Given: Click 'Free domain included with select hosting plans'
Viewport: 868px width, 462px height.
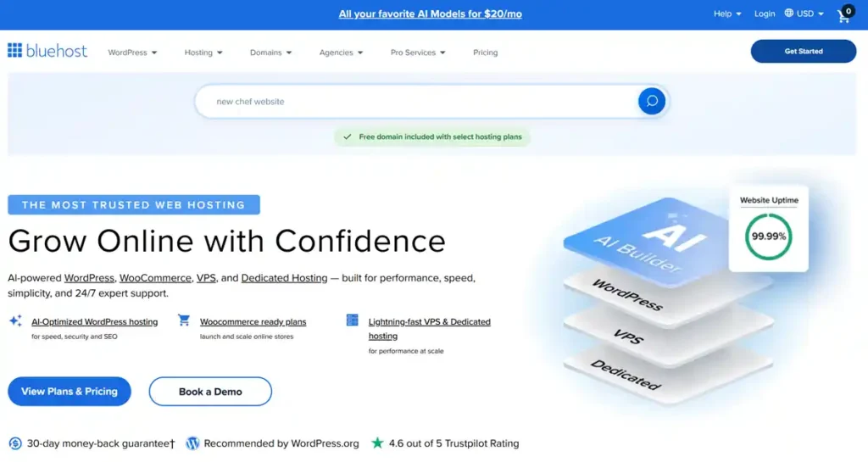Looking at the screenshot, I should (x=440, y=136).
